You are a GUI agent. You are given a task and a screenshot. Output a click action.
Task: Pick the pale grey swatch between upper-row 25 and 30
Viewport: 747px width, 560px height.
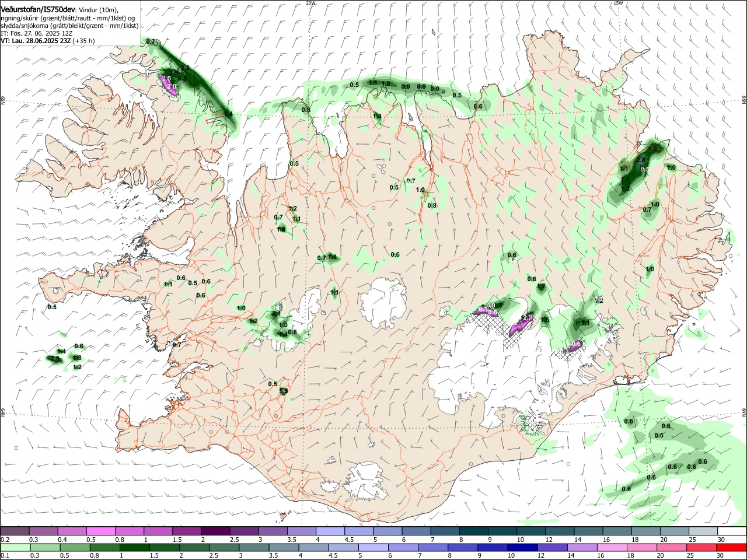click(703, 531)
